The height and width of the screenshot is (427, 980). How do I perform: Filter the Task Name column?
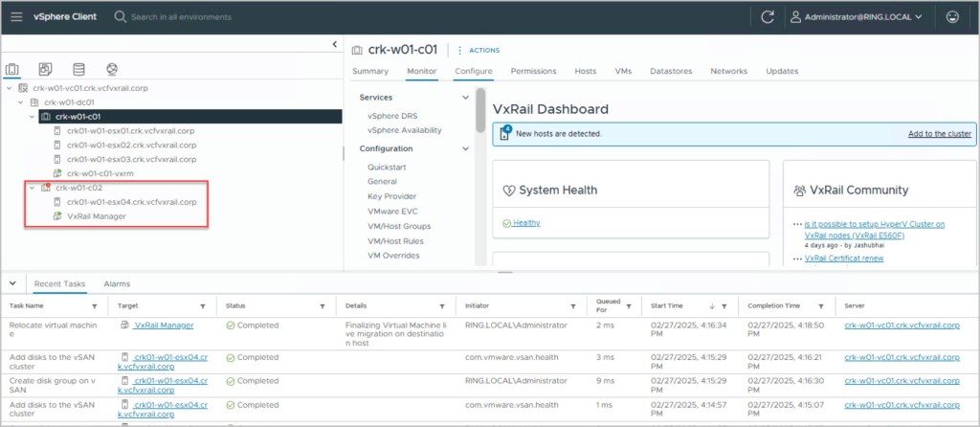tap(94, 305)
